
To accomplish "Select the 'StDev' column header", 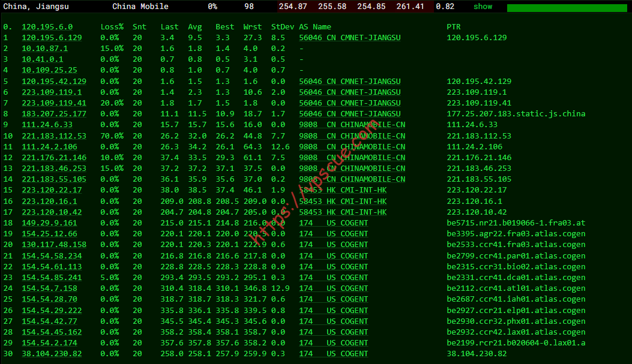I will coord(283,26).
